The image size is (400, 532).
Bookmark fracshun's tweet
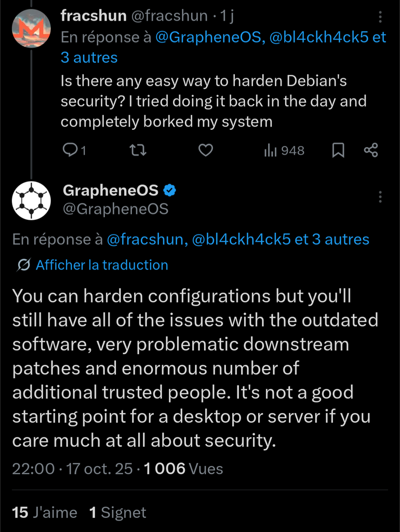tap(338, 150)
